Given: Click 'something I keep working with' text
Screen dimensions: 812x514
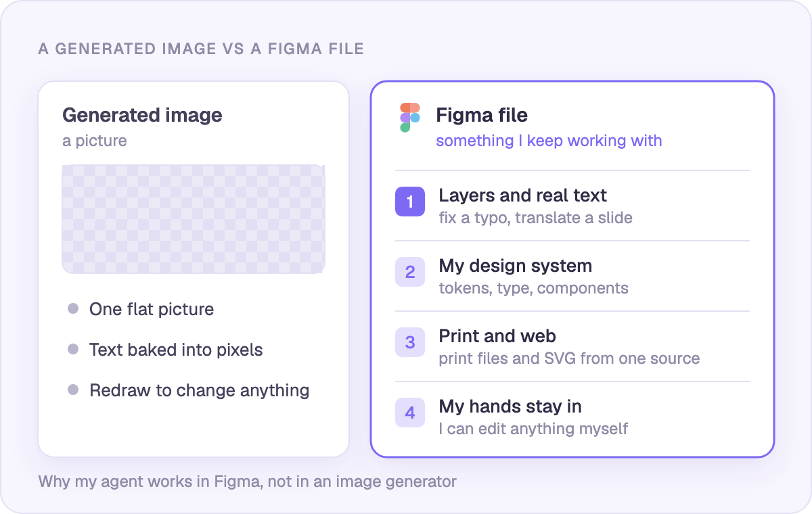Looking at the screenshot, I should [x=549, y=141].
